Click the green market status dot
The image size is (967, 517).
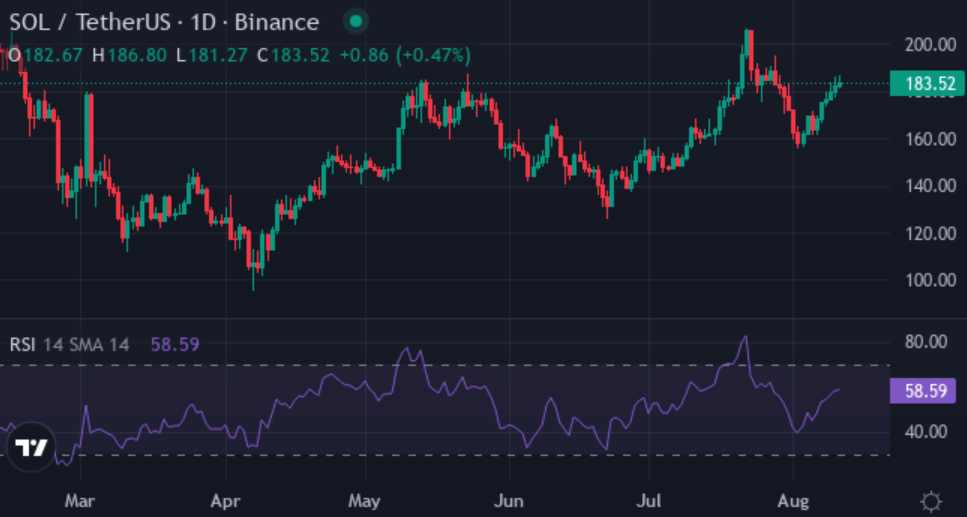(355, 22)
